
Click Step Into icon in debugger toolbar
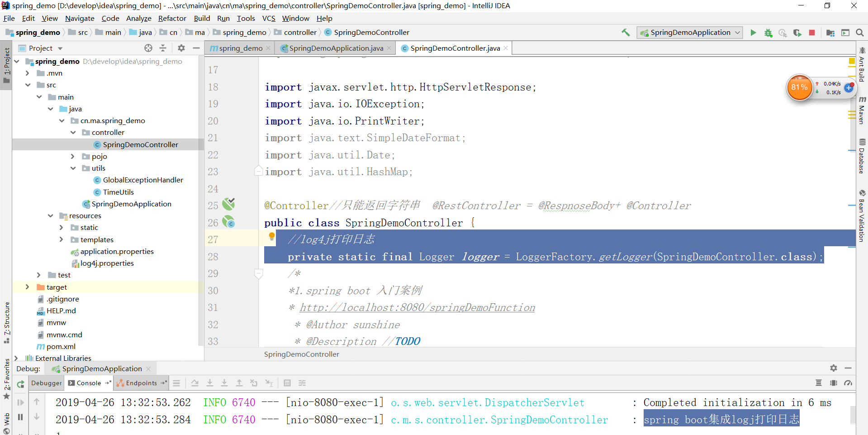tap(210, 383)
